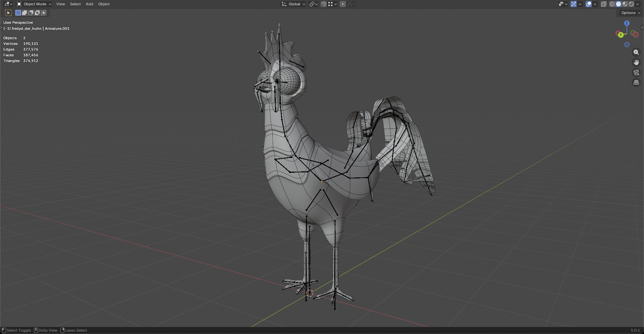
Task: Choose Invert Existing Selection mode
Action: (37, 13)
